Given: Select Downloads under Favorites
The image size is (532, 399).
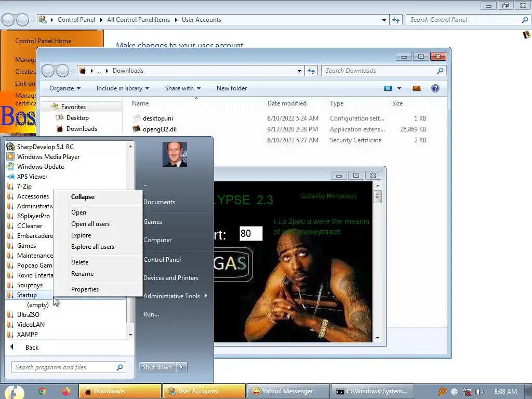Looking at the screenshot, I should 82,129.
